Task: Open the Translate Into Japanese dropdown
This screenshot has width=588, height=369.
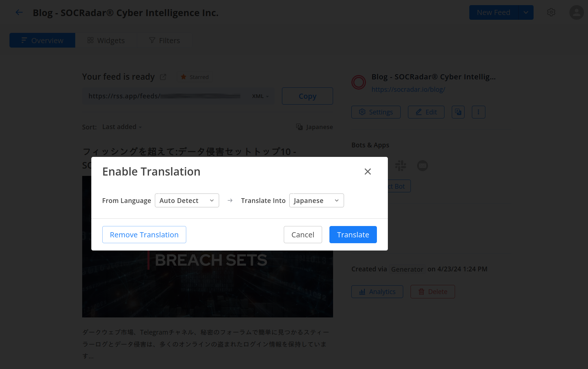Action: pyautogui.click(x=316, y=200)
